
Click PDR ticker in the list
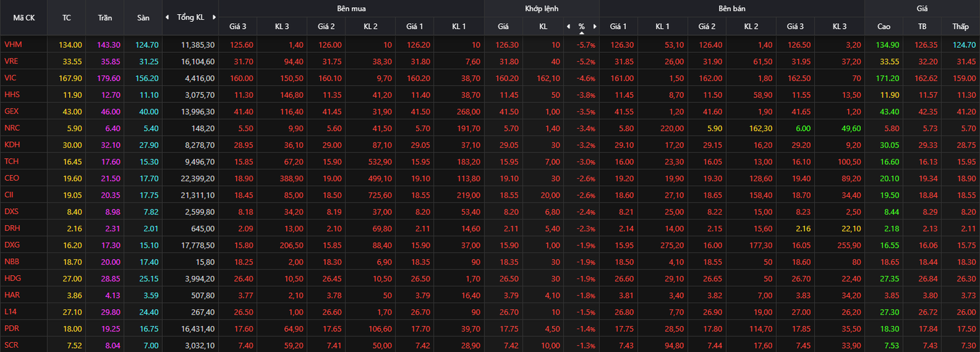click(11, 328)
